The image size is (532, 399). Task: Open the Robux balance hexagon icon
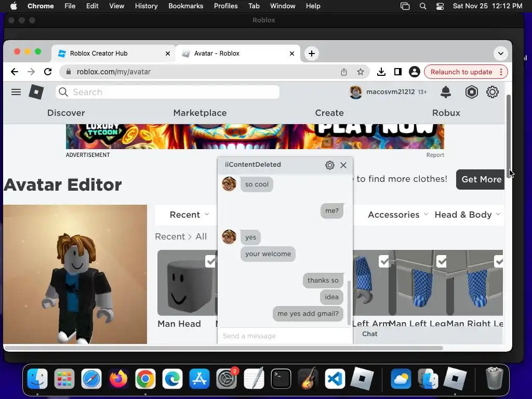[x=471, y=92]
